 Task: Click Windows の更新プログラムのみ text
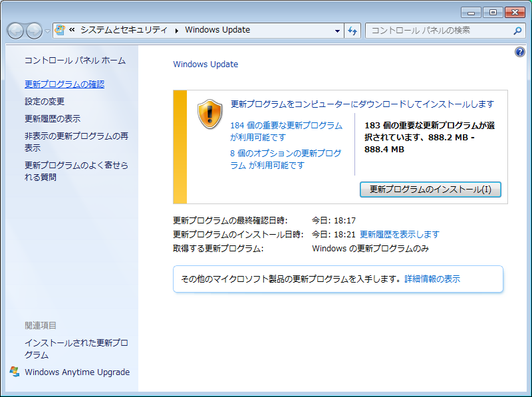pos(370,249)
